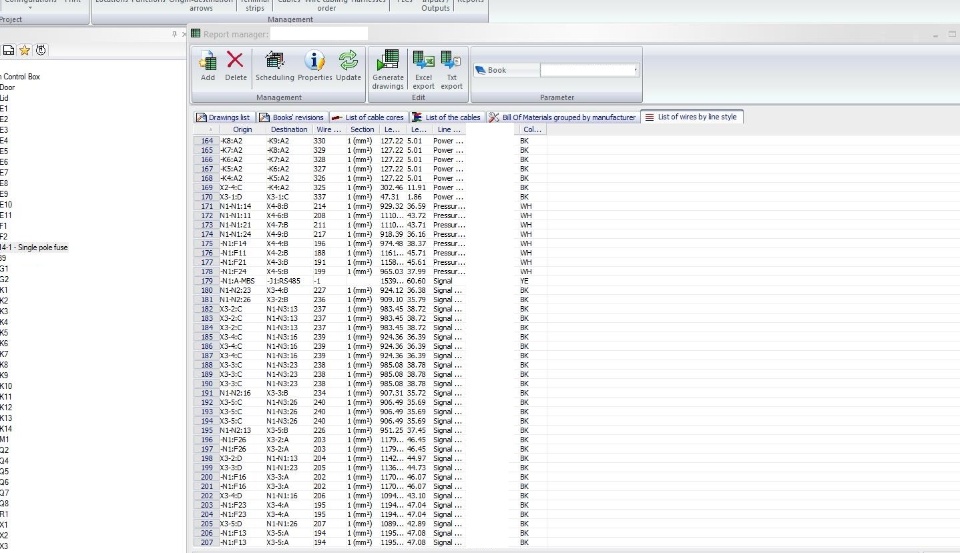Select row number 164

tap(206, 141)
